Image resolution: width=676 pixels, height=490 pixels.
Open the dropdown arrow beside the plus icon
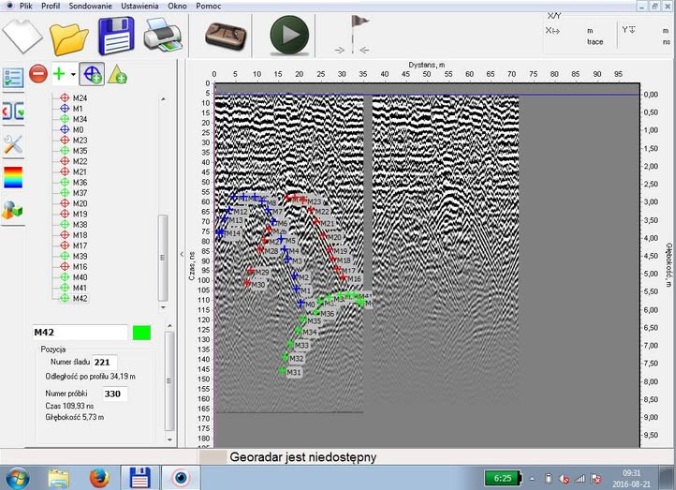[73, 75]
